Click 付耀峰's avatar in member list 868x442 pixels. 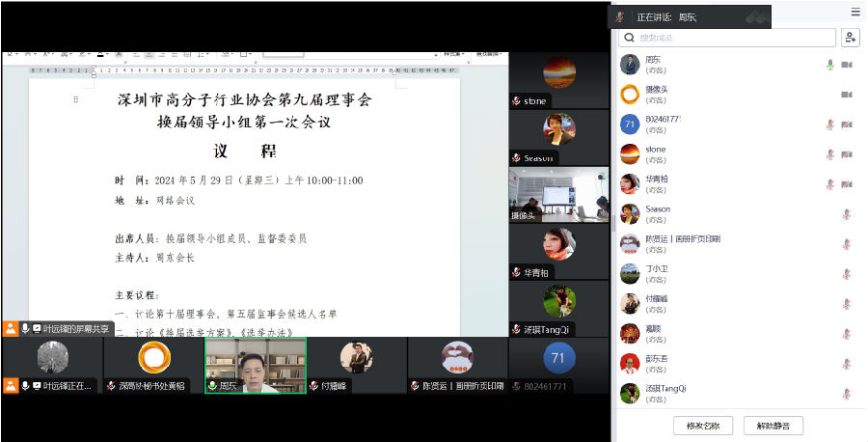tap(630, 304)
